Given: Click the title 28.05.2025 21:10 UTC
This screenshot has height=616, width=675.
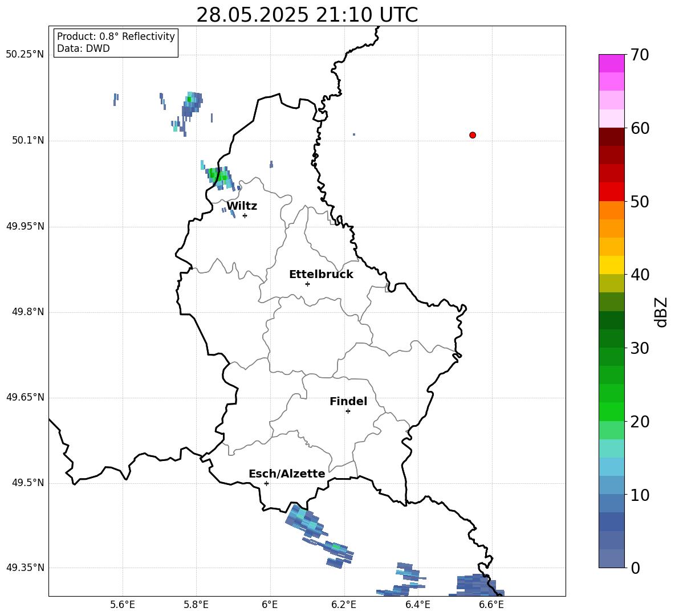Looking at the screenshot, I should click(307, 15).
